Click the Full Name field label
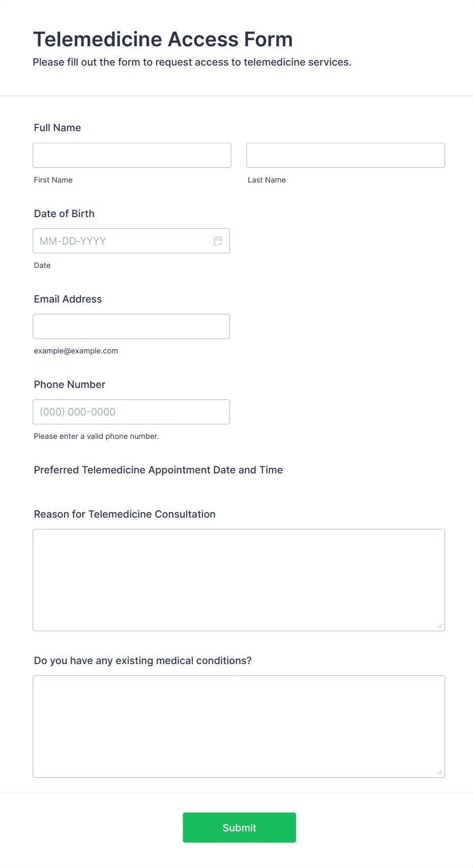The width and height of the screenshot is (473, 868). 57,128
